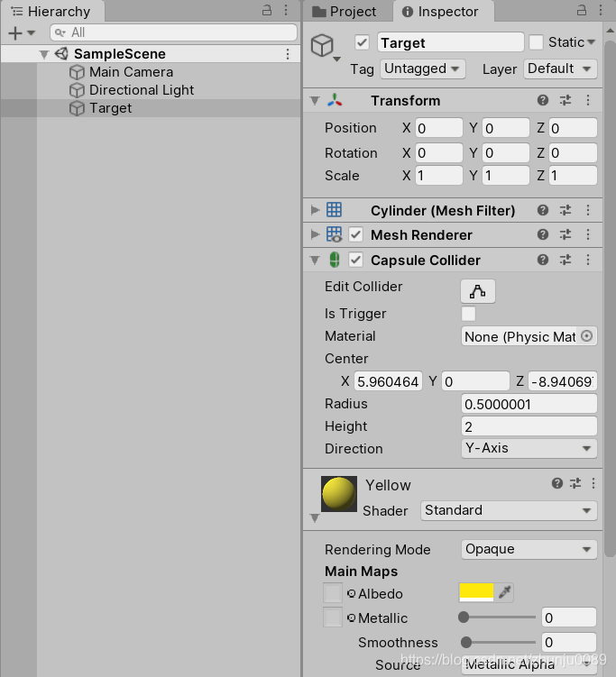Open Mesh Filter help reference icon
The image size is (616, 677).
pyautogui.click(x=543, y=210)
